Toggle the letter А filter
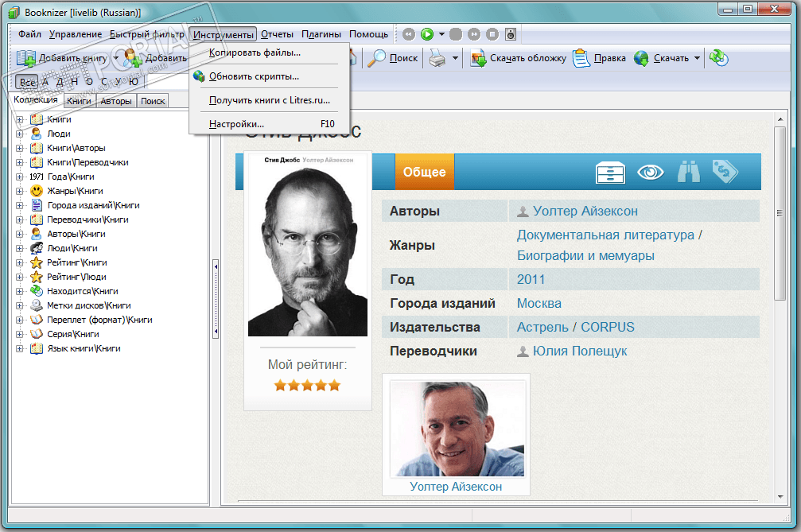The image size is (801, 532). (x=45, y=82)
